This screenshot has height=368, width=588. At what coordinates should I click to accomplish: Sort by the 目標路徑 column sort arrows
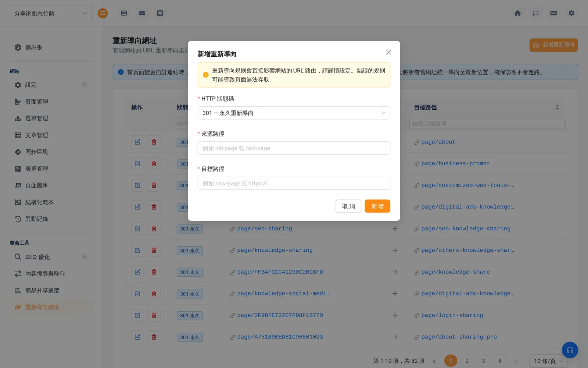coord(557,107)
